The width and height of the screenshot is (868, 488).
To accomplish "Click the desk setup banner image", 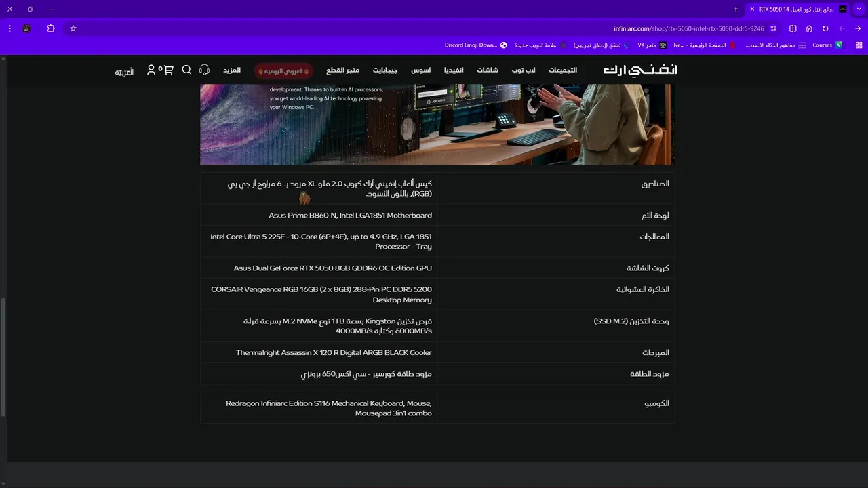I will (437, 124).
